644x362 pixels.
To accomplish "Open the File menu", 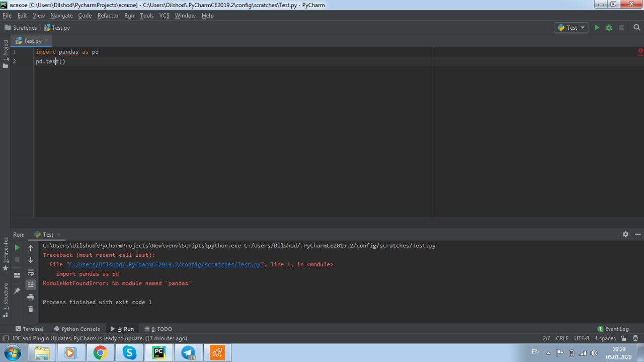I will point(7,16).
